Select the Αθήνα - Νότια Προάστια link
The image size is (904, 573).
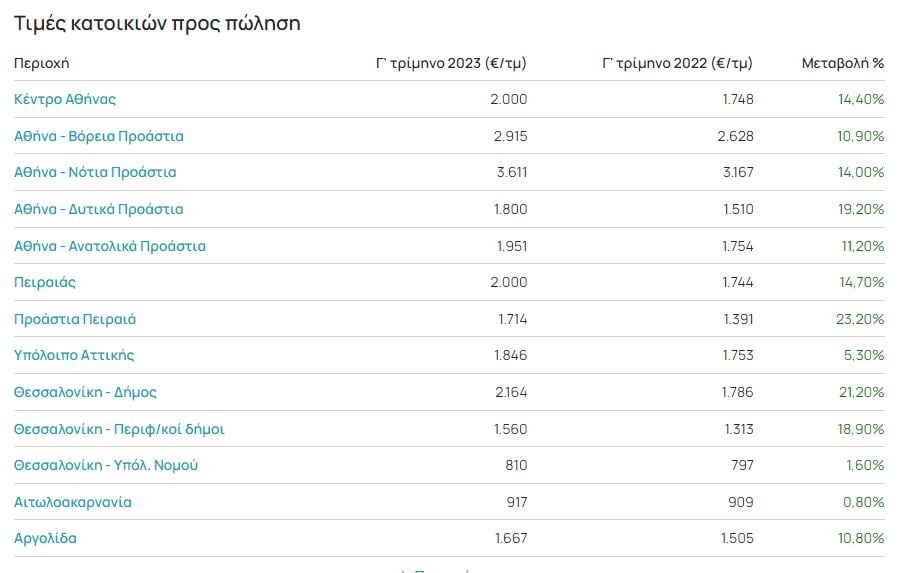pyautogui.click(x=95, y=172)
